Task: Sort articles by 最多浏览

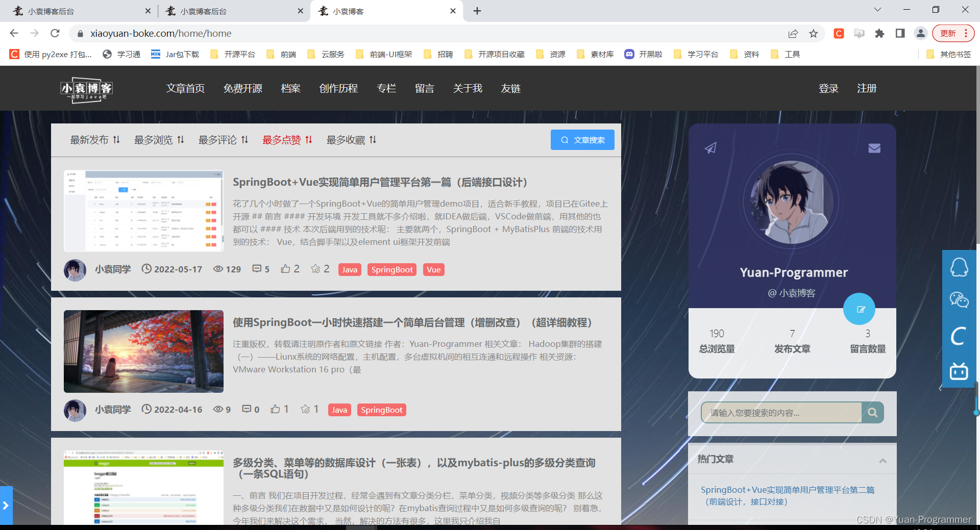Action: pyautogui.click(x=159, y=140)
